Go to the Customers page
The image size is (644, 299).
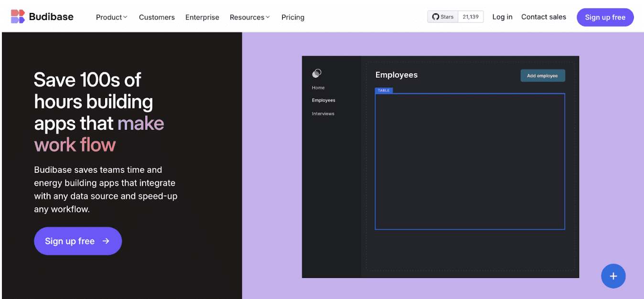[157, 17]
